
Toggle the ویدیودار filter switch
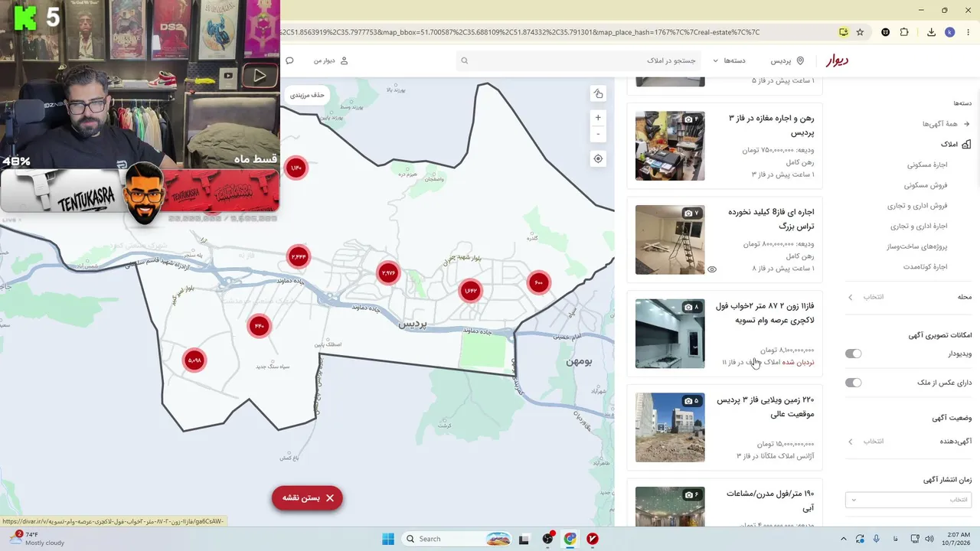853,354
